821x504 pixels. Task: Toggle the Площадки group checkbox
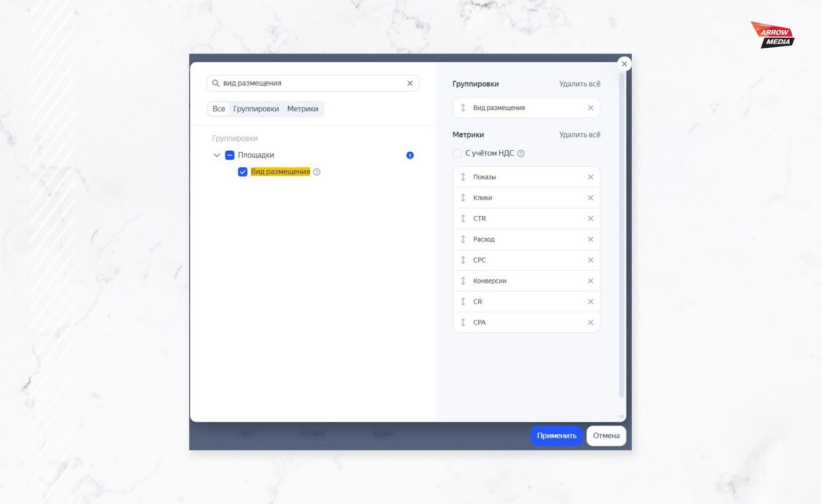pos(230,155)
